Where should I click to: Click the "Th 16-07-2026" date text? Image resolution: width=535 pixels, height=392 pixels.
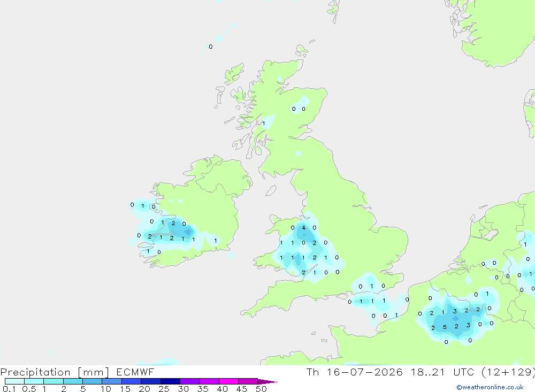(355, 372)
